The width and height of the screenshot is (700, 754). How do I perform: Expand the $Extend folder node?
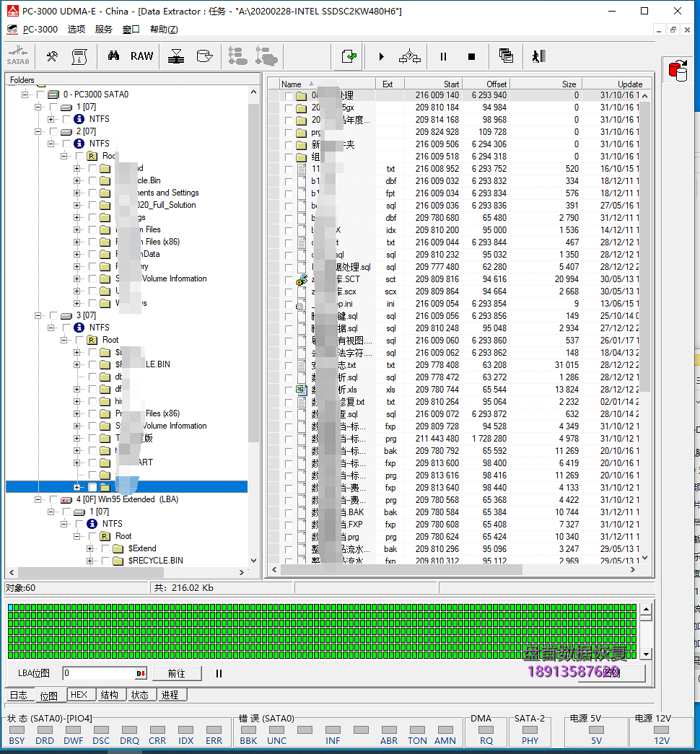pyautogui.click(x=90, y=548)
